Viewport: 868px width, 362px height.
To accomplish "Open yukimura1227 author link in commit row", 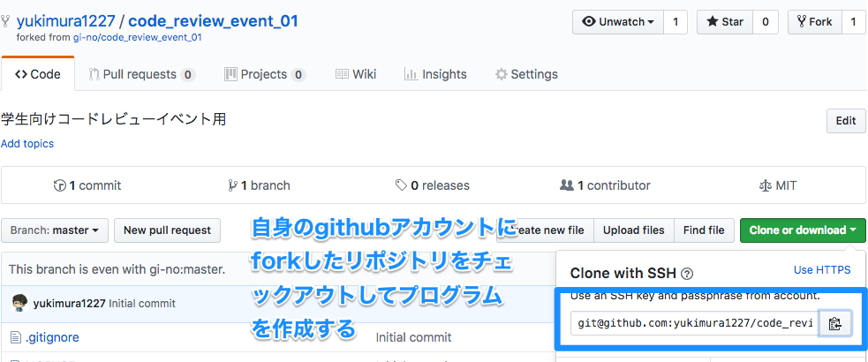I will tap(69, 304).
